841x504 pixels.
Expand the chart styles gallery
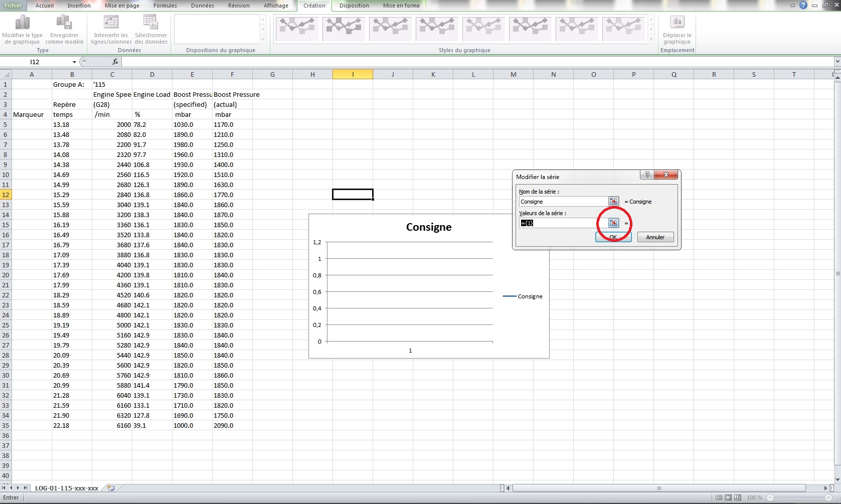651,39
